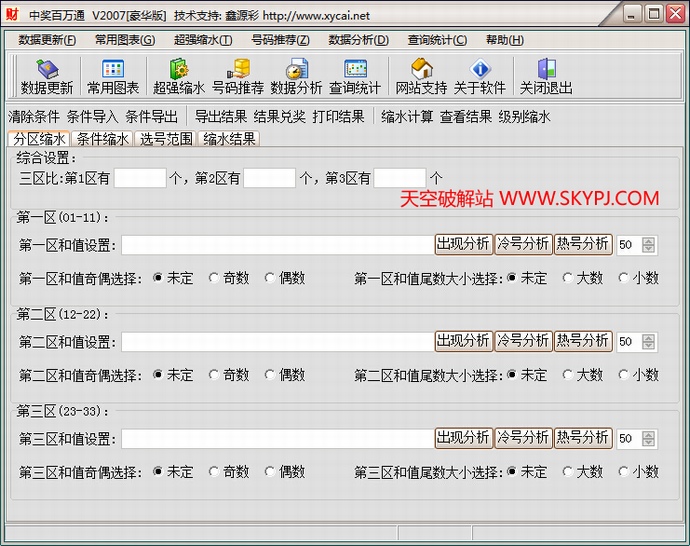This screenshot has height=546, width=690.
Task: Choose 大数 for 第三区和值尾数大小选择
Action: tap(568, 471)
